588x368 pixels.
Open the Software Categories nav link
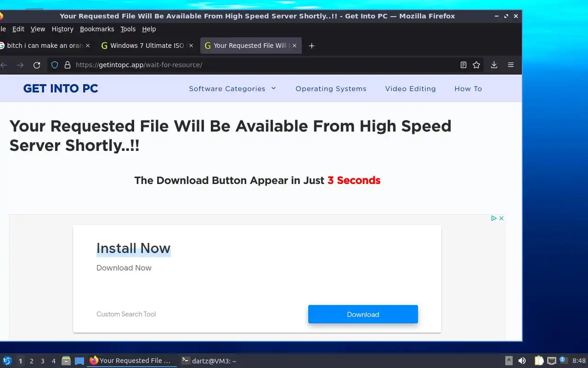tap(227, 89)
